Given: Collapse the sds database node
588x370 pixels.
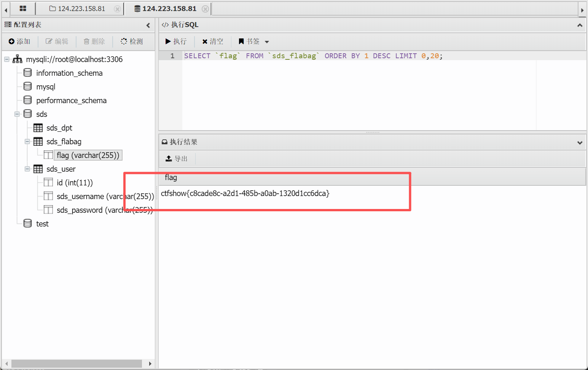Looking at the screenshot, I should coord(17,114).
